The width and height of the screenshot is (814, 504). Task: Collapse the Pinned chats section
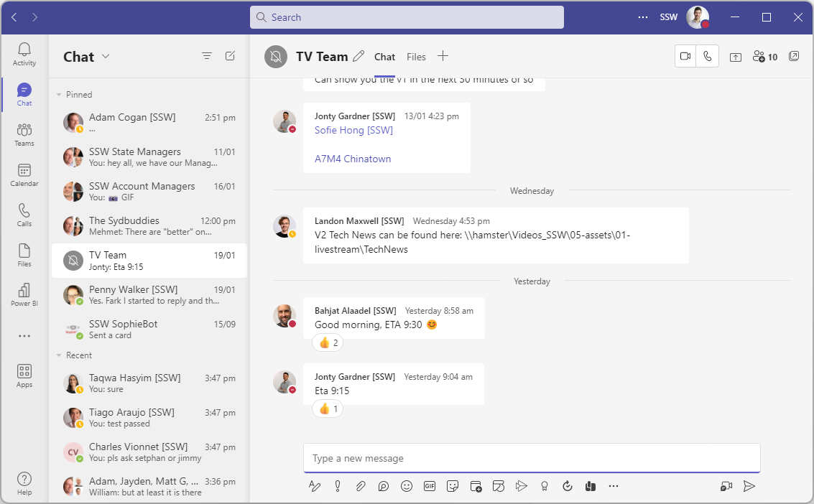[x=60, y=95]
